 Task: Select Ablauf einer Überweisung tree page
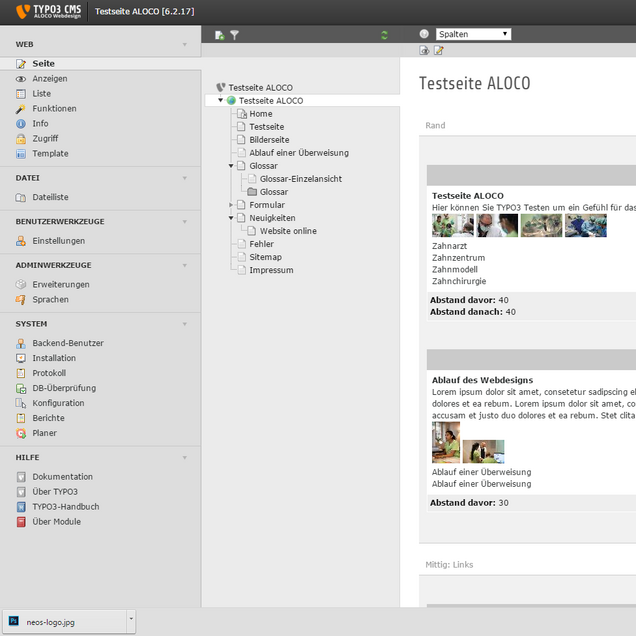pos(299,153)
